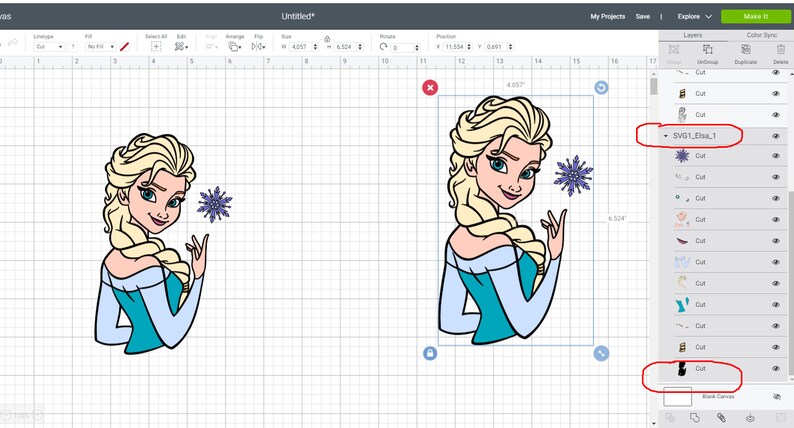Click the Delete trash icon in Layers panel
Image resolution: width=794 pixels, height=428 pixels.
coord(780,49)
